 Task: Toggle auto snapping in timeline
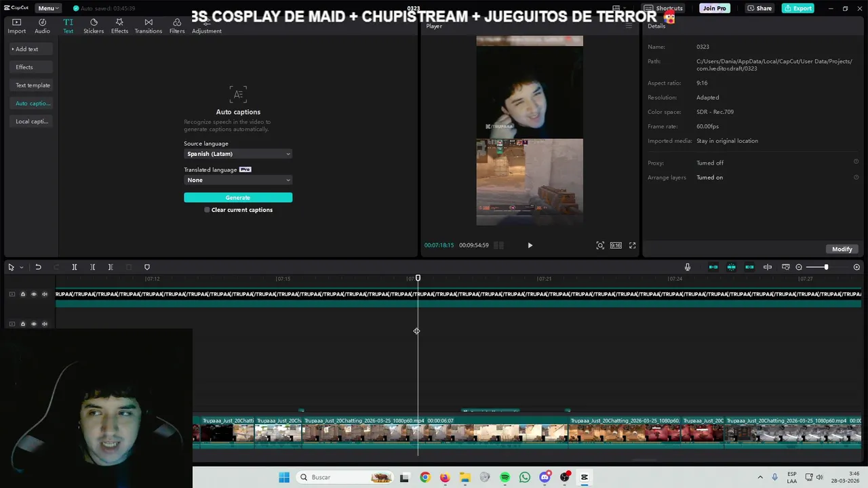[732, 267]
